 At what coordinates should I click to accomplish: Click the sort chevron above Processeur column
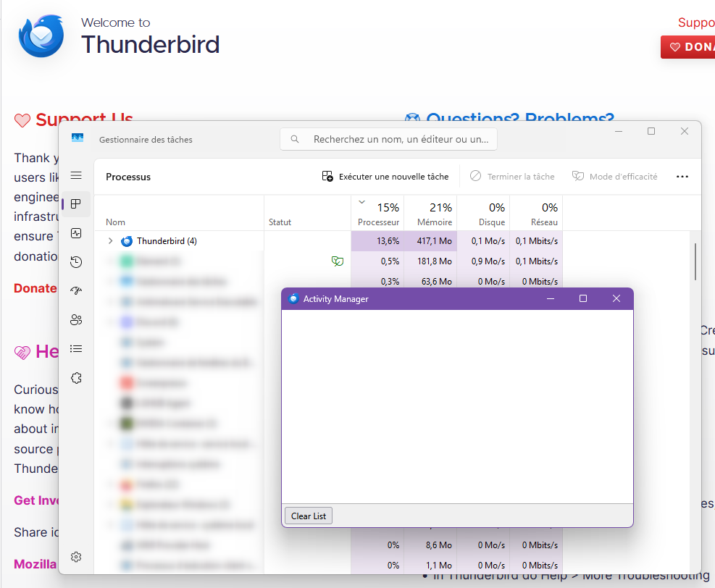[361, 202]
